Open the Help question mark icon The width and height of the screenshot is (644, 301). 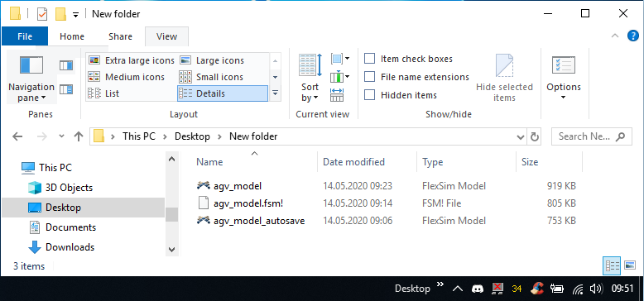coord(633,36)
